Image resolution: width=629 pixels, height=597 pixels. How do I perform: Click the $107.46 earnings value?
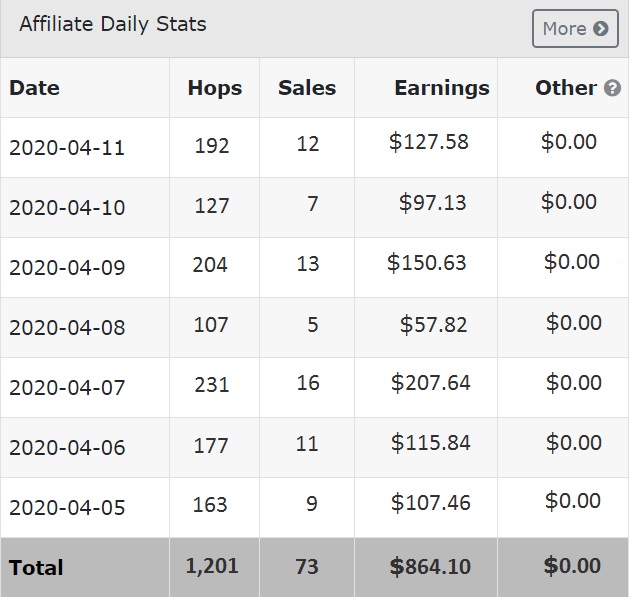pos(431,503)
